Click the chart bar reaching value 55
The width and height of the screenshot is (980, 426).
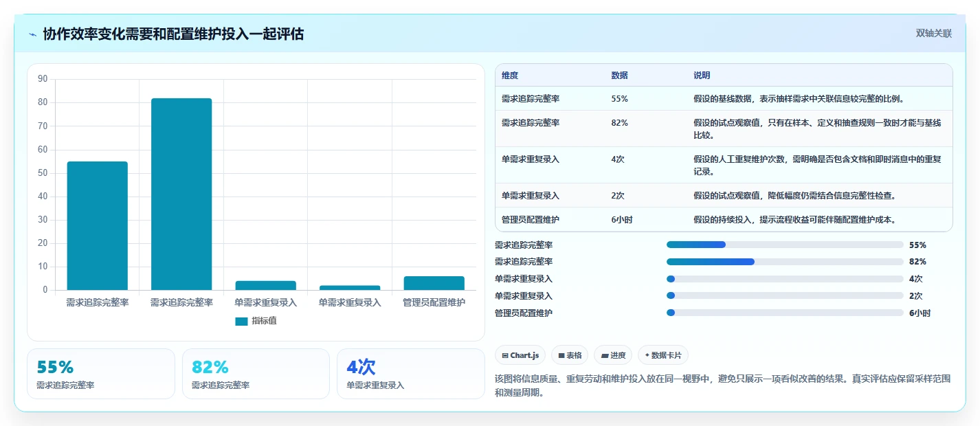[98, 225]
